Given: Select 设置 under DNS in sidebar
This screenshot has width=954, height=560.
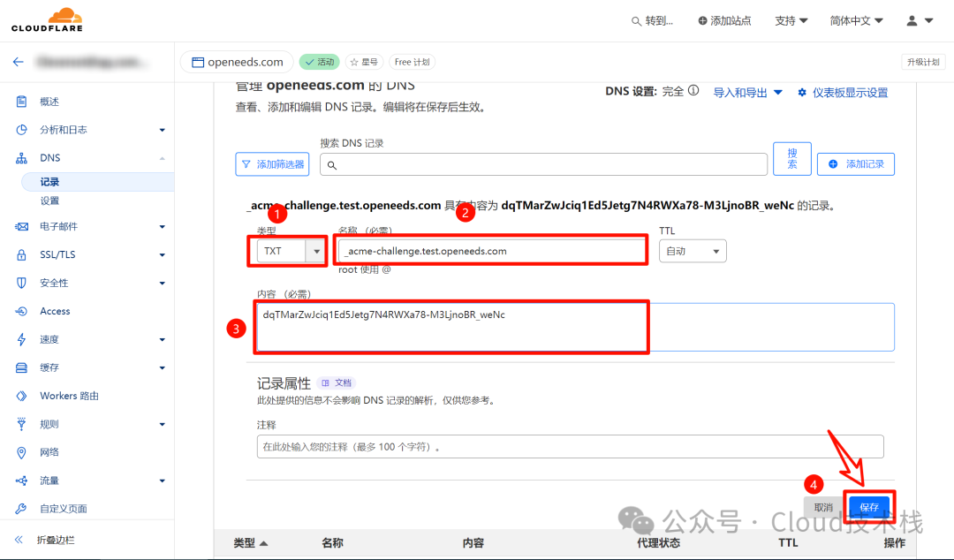Looking at the screenshot, I should tap(49, 201).
